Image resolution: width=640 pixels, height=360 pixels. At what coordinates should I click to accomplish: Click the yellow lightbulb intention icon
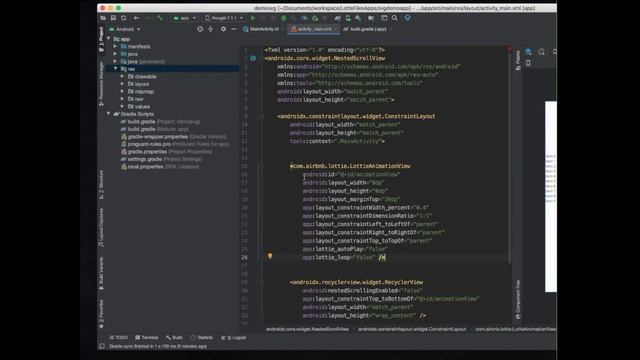pos(270,256)
